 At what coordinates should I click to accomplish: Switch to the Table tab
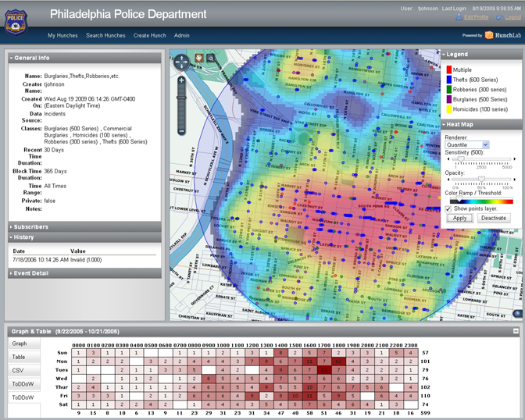point(18,357)
